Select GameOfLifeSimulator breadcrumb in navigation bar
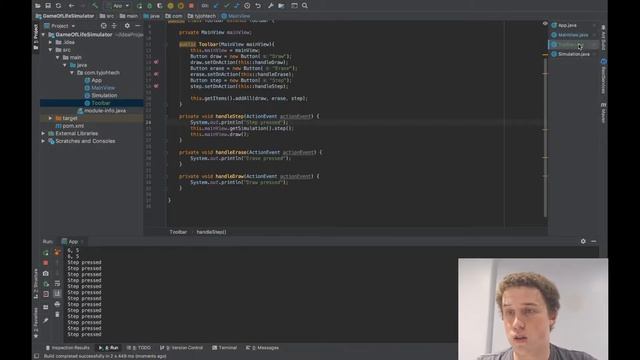 point(65,16)
